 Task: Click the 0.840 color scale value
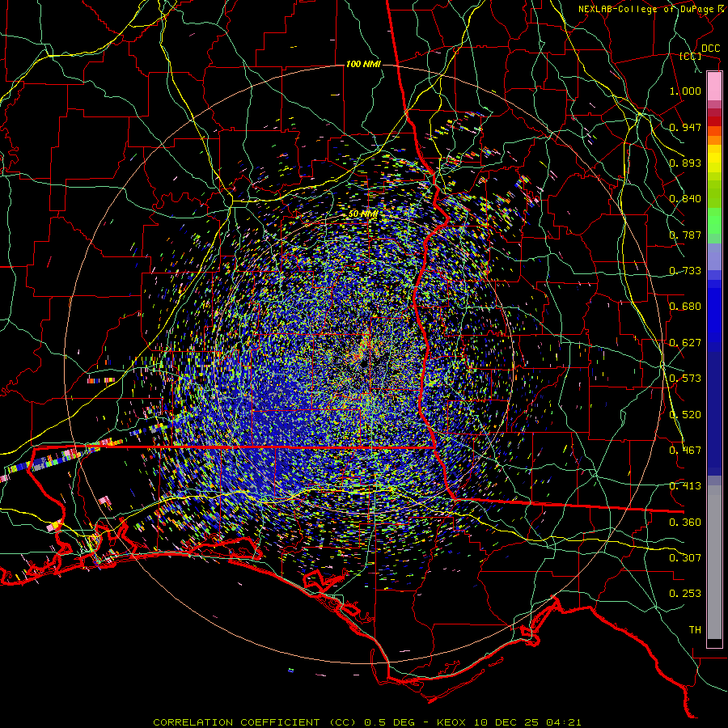click(685, 199)
